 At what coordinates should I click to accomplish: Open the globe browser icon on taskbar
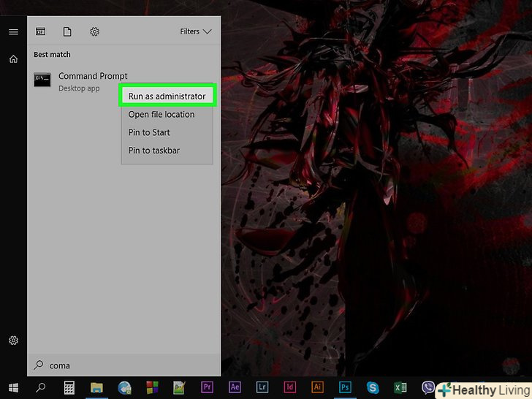pyautogui.click(x=124, y=387)
